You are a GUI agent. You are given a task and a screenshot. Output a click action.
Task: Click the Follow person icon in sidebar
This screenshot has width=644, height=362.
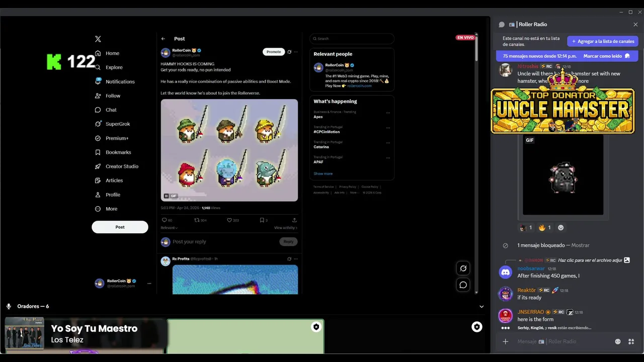[x=98, y=96]
